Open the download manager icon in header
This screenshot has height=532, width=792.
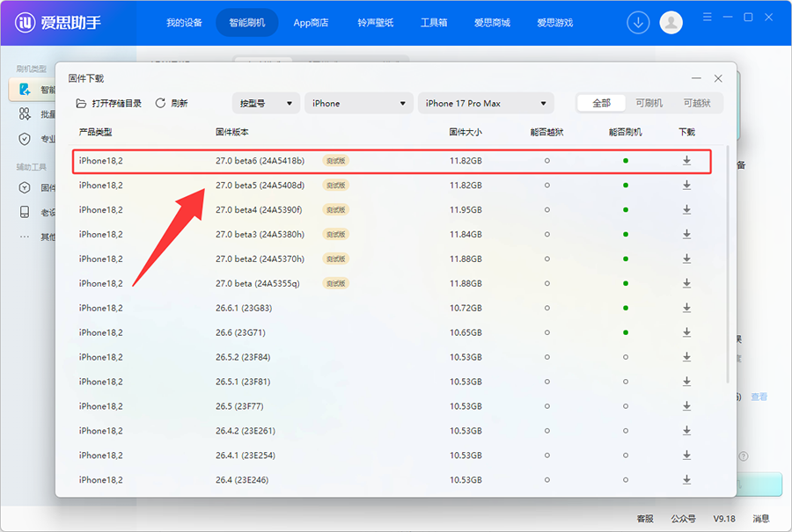tap(638, 23)
